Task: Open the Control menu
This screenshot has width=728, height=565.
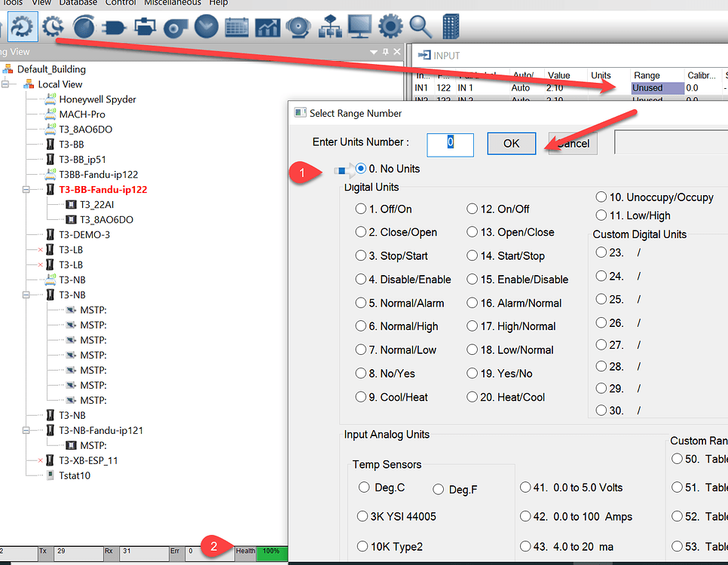Action: [x=120, y=3]
